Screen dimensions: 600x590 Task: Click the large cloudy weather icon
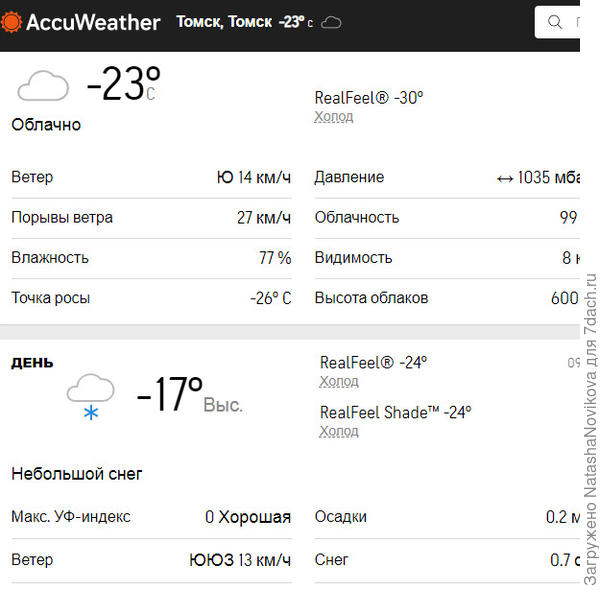43,86
